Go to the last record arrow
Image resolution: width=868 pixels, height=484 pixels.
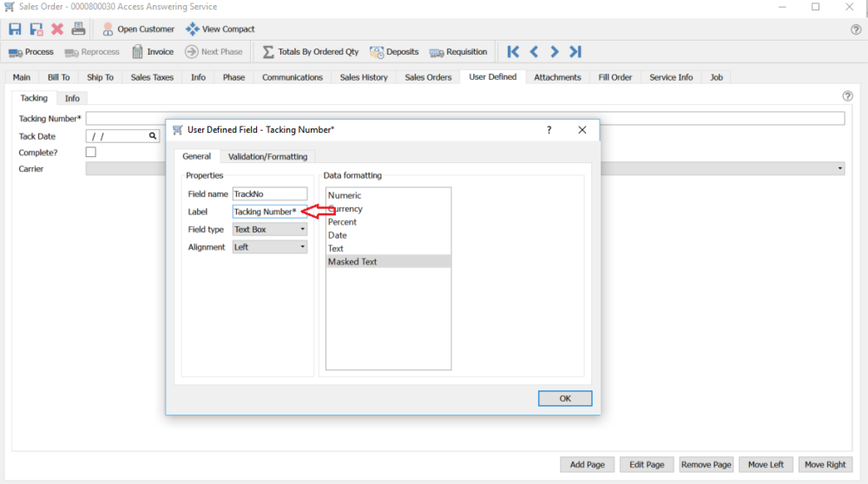pyautogui.click(x=575, y=52)
